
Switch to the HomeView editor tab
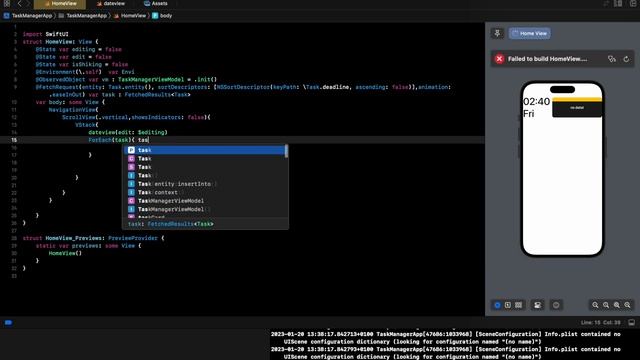pyautogui.click(x=60, y=4)
